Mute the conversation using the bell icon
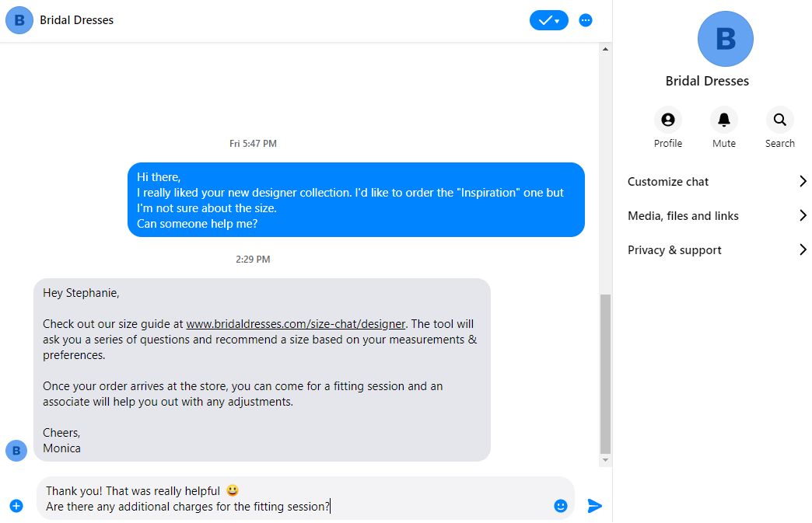Image resolution: width=812 pixels, height=523 pixels. pyautogui.click(x=724, y=120)
